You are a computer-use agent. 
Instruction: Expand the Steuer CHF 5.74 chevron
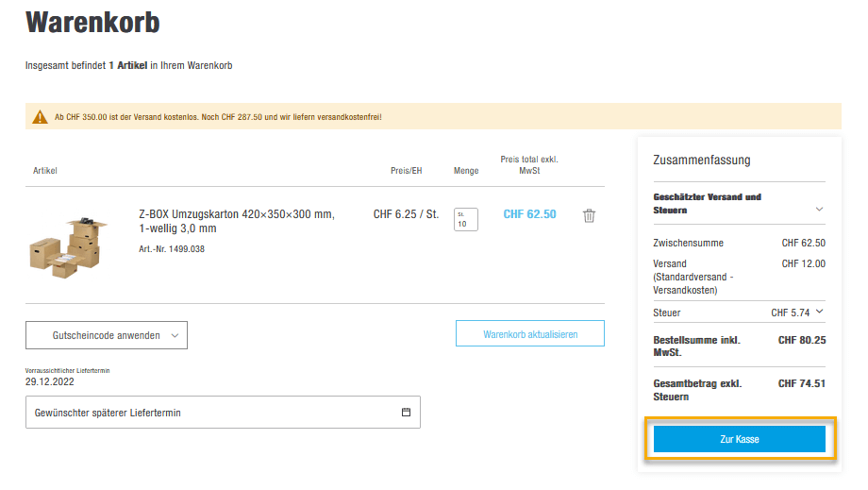[819, 312]
